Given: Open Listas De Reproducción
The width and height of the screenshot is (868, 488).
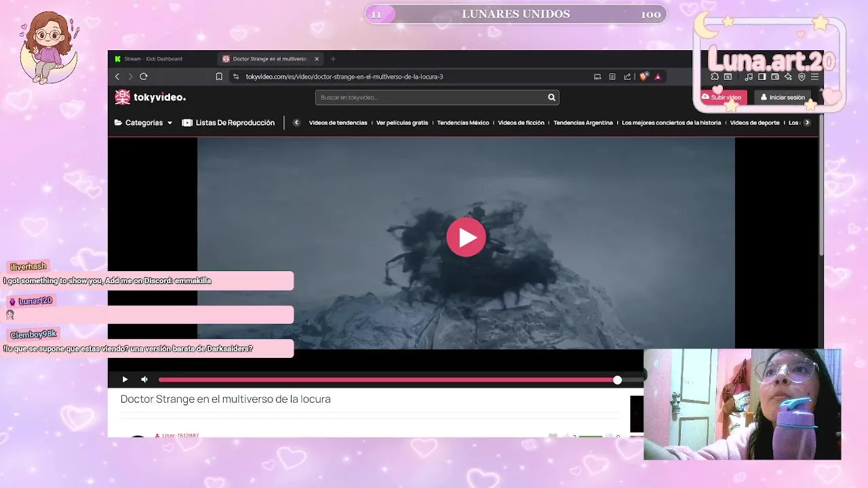Looking at the screenshot, I should pos(229,123).
